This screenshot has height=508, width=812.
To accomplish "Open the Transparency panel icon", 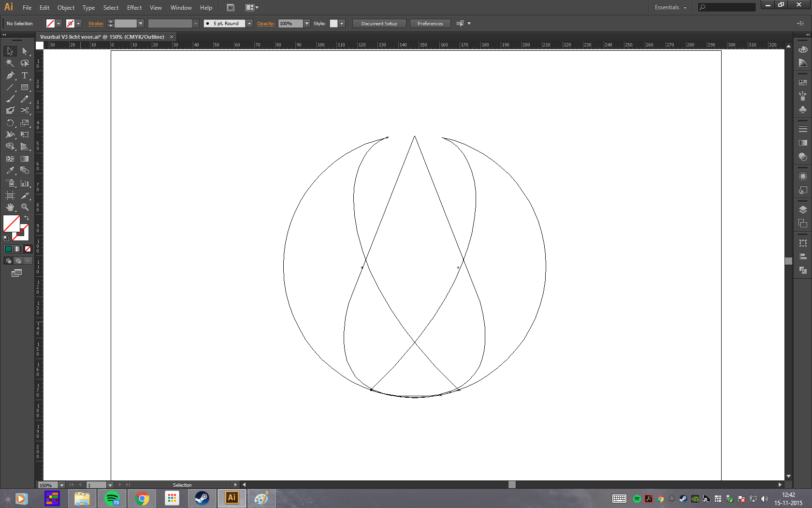I will tap(803, 157).
